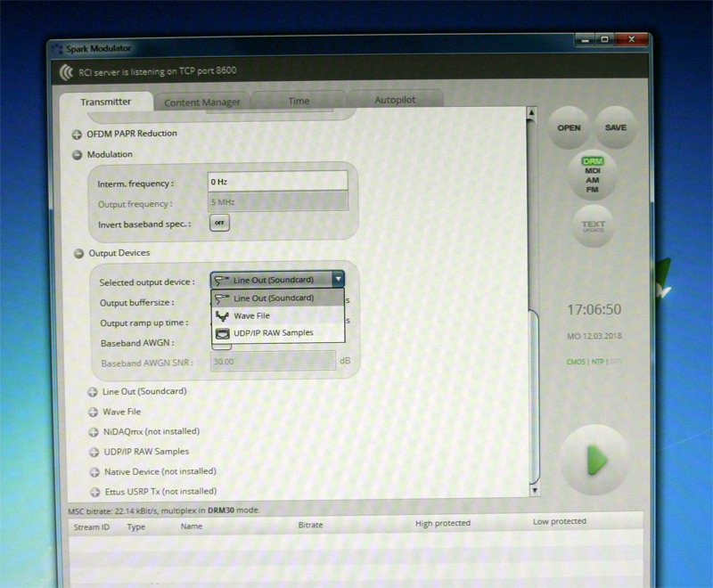Image resolution: width=713 pixels, height=588 pixels.
Task: Collapse the Output Devices section
Action: pos(78,254)
